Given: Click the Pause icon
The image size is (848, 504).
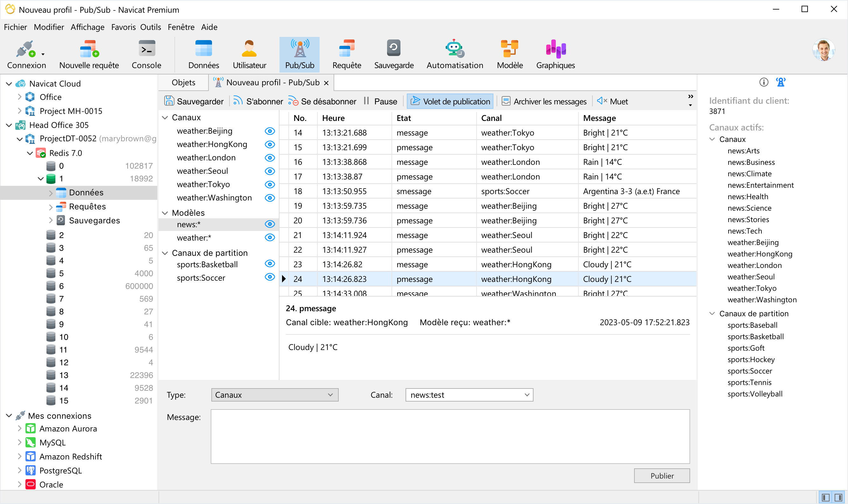Looking at the screenshot, I should 366,101.
